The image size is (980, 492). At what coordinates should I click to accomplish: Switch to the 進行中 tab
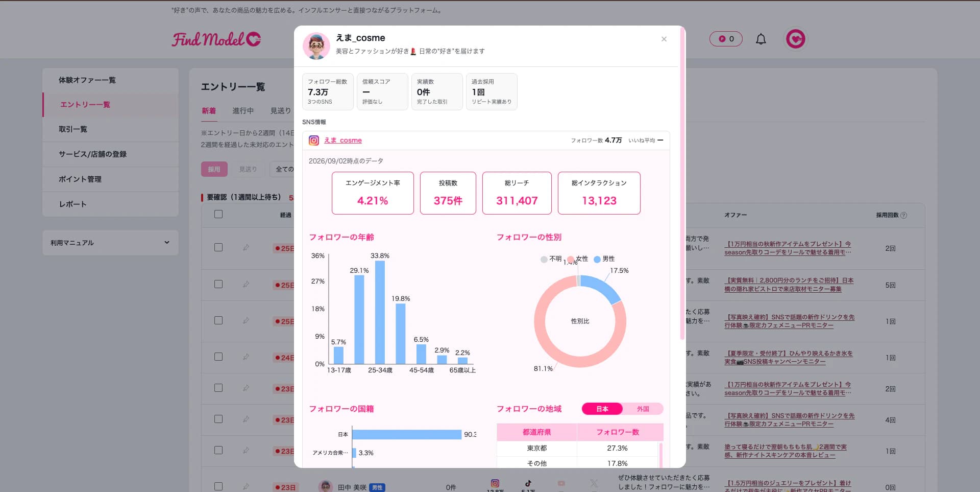[243, 111]
